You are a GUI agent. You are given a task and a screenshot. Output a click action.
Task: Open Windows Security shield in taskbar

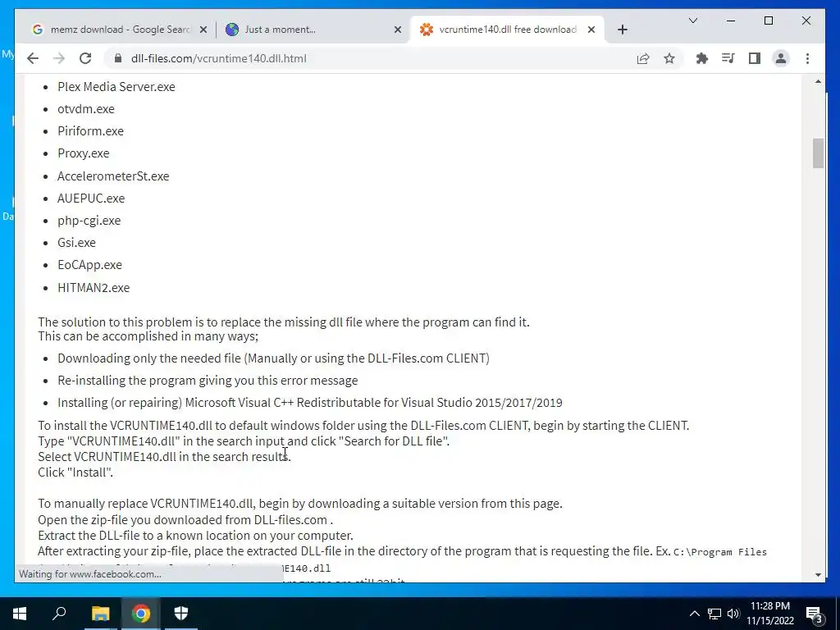coord(181,614)
